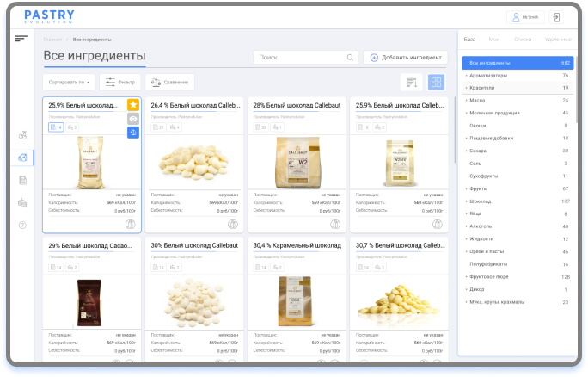This screenshot has height=377, width=588.
Task: Click the badge 2 on the 30,4 % Карамельный шоколад card
Action: click(x=277, y=268)
